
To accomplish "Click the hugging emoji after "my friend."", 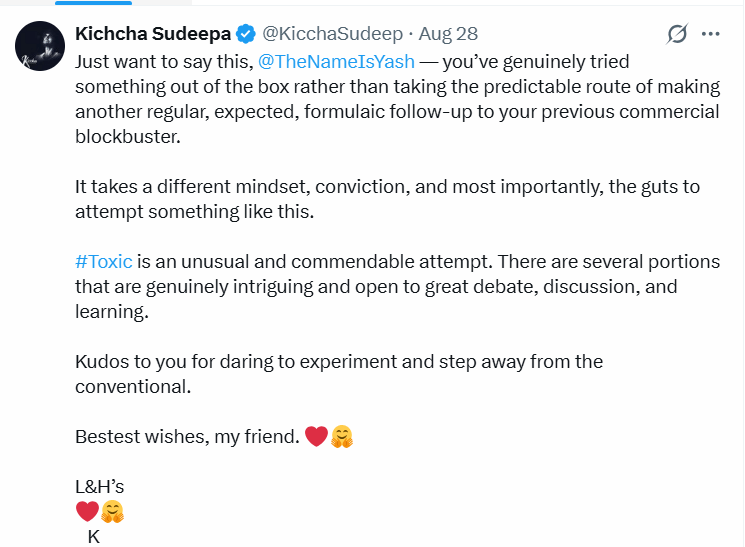I will [342, 437].
